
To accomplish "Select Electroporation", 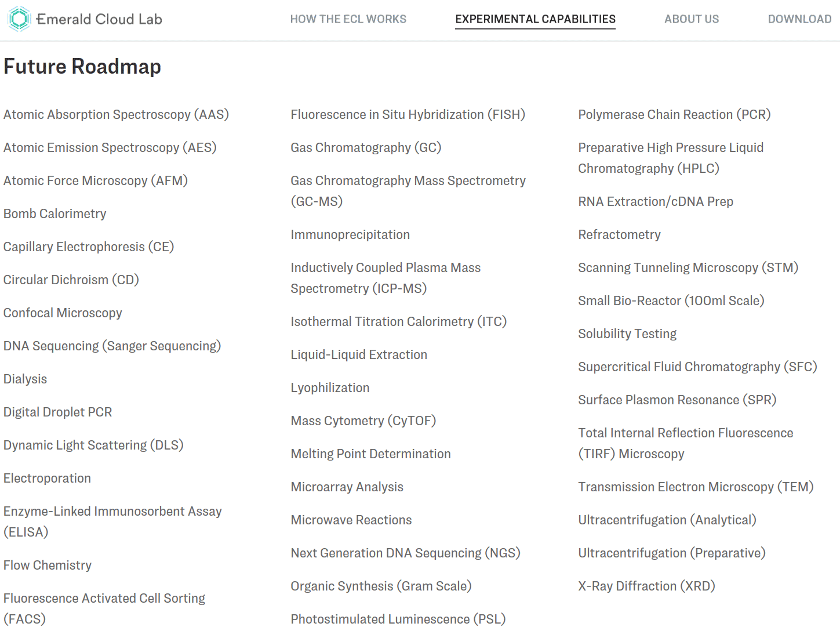I will 48,479.
